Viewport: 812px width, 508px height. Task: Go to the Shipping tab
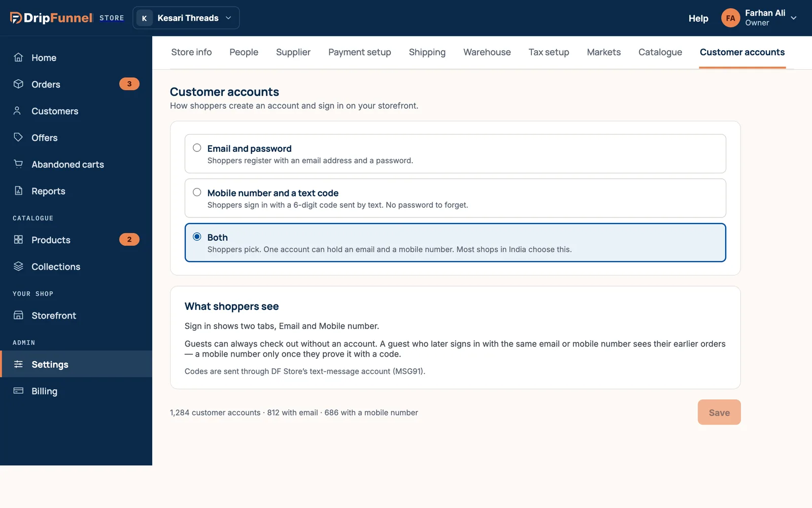[427, 52]
